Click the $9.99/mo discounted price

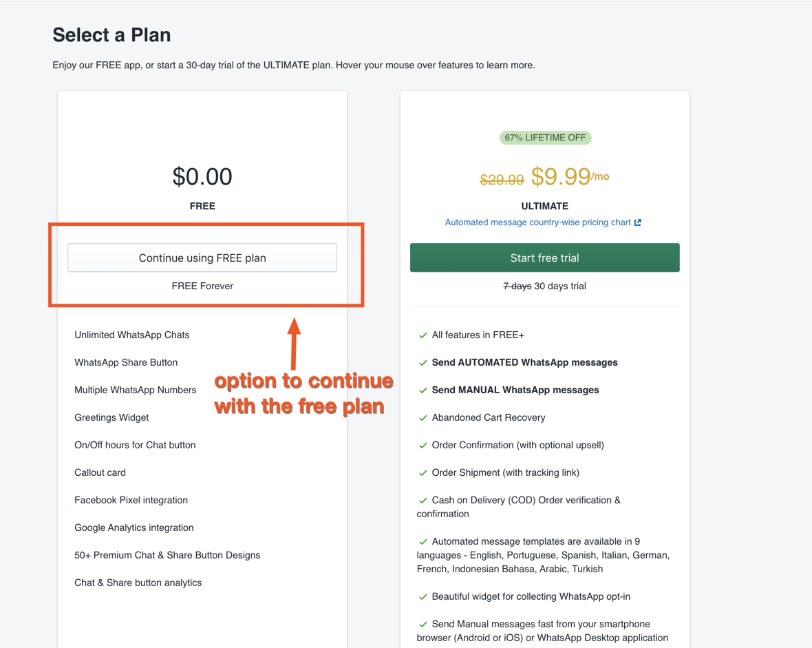coord(569,177)
